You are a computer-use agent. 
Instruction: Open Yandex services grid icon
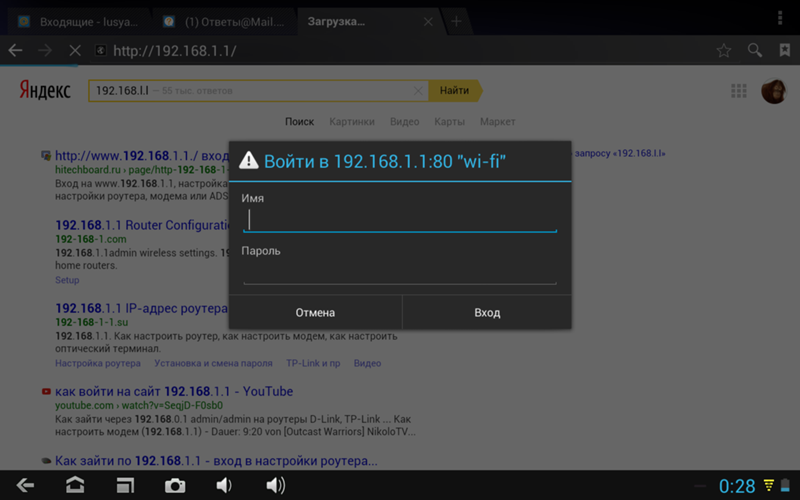point(738,91)
